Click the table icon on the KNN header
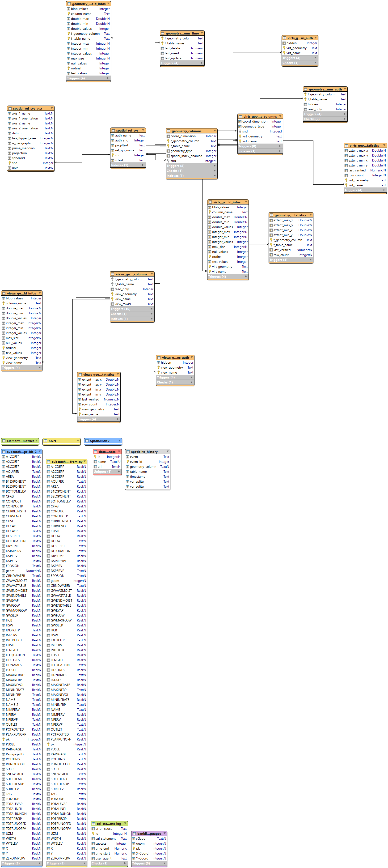This screenshot has height=868, width=388. [x=46, y=441]
